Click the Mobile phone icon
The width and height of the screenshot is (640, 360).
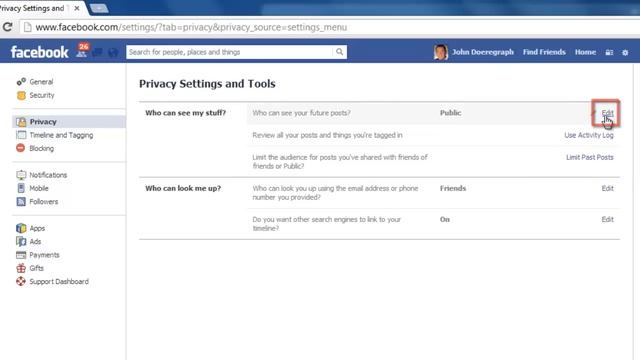(x=21, y=188)
